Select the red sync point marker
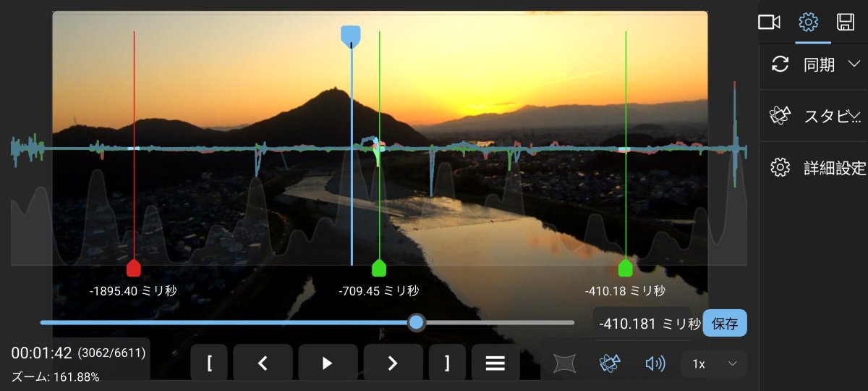The width and height of the screenshot is (868, 391). [133, 269]
